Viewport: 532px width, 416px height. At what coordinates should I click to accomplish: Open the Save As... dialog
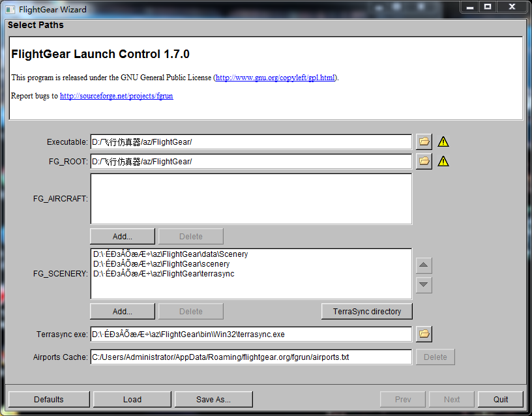[x=213, y=400]
